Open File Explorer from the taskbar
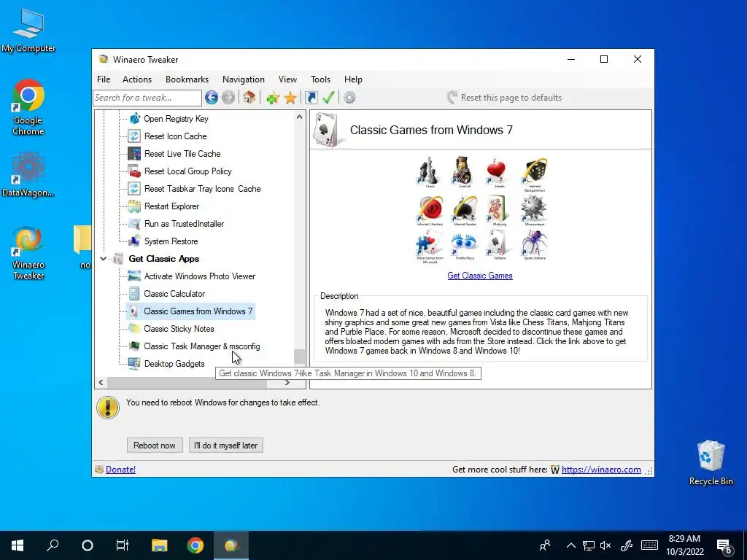The width and height of the screenshot is (747, 560). [160, 545]
